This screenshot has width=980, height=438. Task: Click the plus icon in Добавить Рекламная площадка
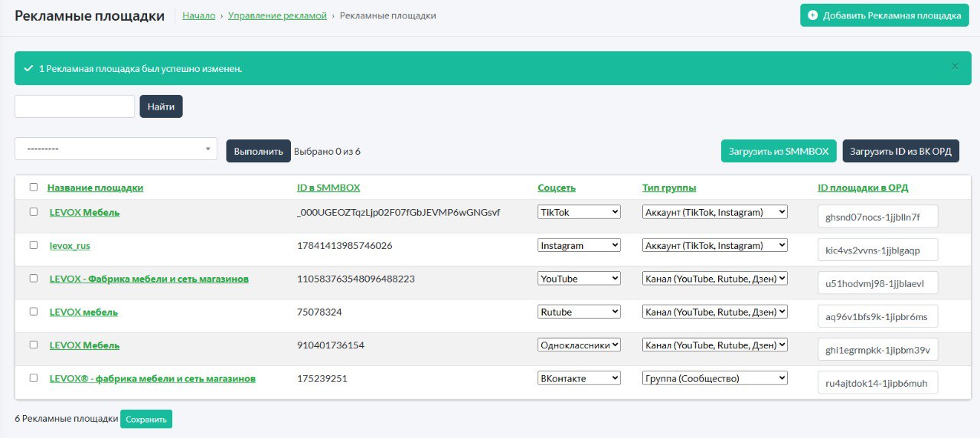(x=812, y=15)
